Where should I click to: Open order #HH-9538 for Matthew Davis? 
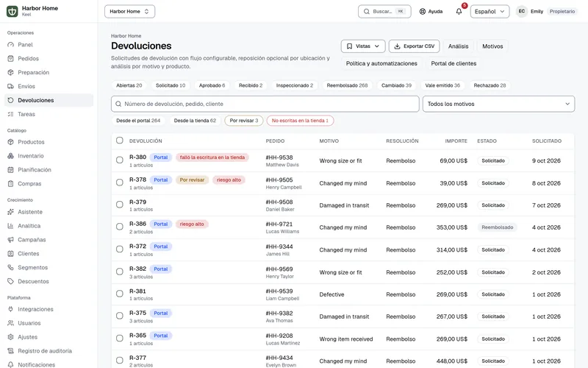(x=279, y=158)
